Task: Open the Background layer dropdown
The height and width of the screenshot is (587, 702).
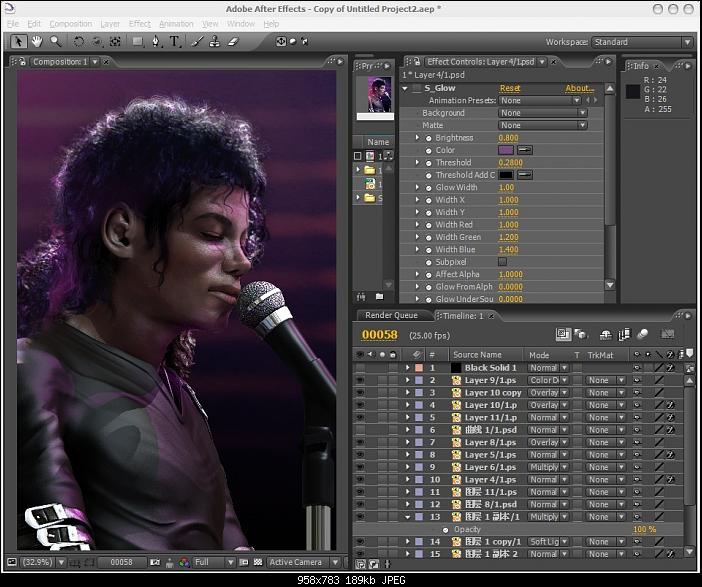Action: click(543, 113)
